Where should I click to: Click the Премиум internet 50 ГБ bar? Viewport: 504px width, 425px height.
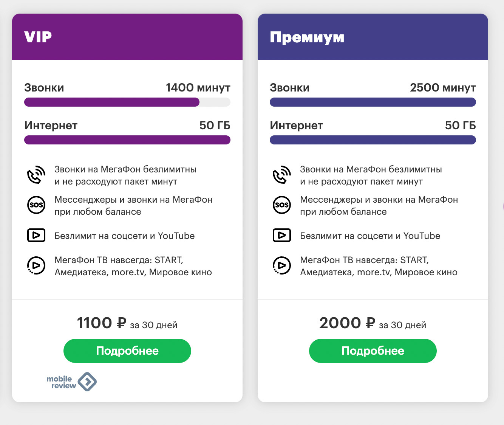point(373,140)
